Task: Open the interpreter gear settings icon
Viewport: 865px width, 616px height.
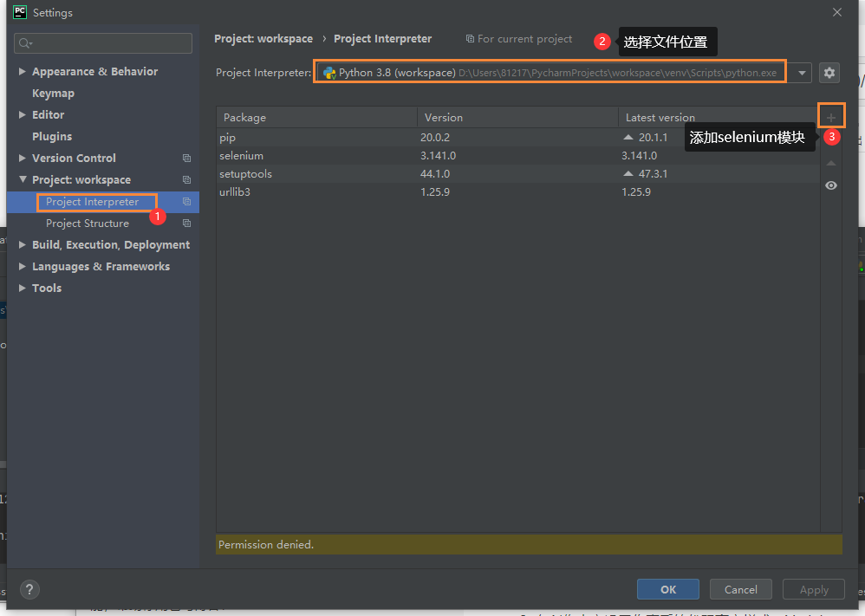Action: tap(829, 73)
